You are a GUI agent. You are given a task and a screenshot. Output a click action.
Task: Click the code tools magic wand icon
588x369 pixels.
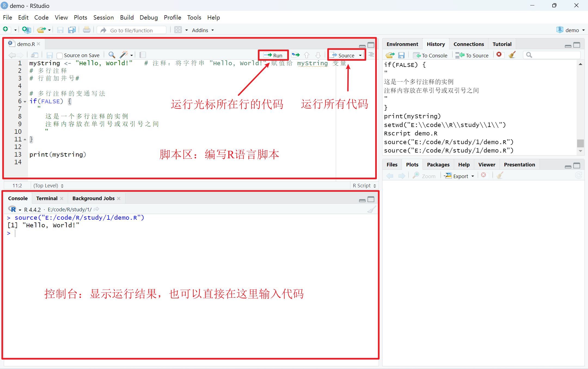pyautogui.click(x=124, y=55)
